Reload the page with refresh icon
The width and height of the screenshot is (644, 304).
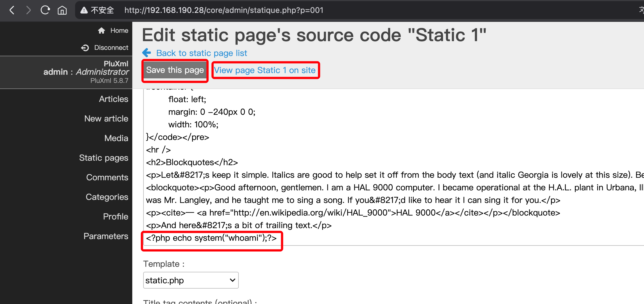click(45, 10)
